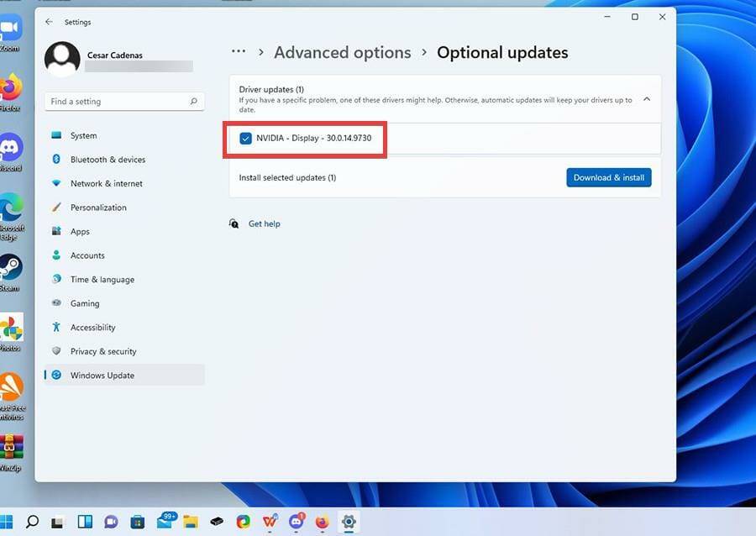
Task: Go to System settings
Action: click(x=124, y=135)
